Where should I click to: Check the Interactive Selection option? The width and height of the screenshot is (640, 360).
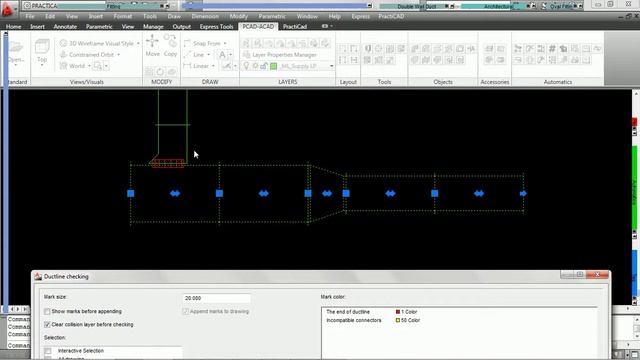pyautogui.click(x=48, y=351)
